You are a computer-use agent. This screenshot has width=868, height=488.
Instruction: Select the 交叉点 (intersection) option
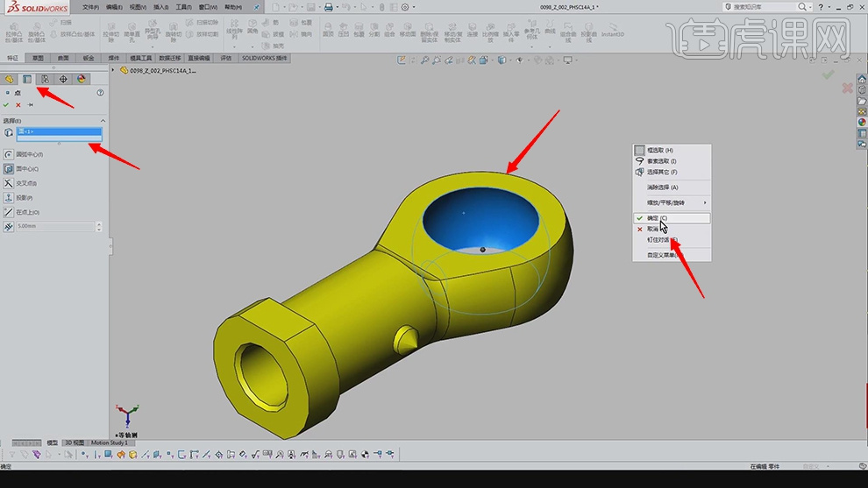tap(26, 183)
